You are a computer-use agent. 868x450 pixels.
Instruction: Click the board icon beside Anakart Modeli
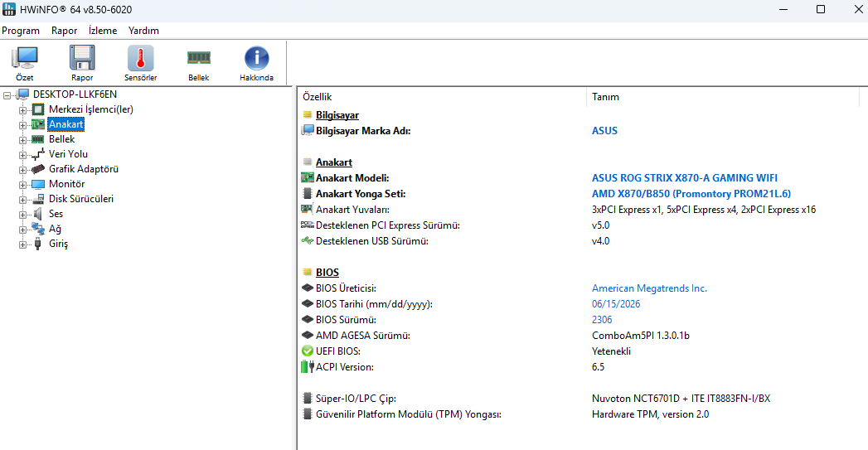pyautogui.click(x=308, y=177)
